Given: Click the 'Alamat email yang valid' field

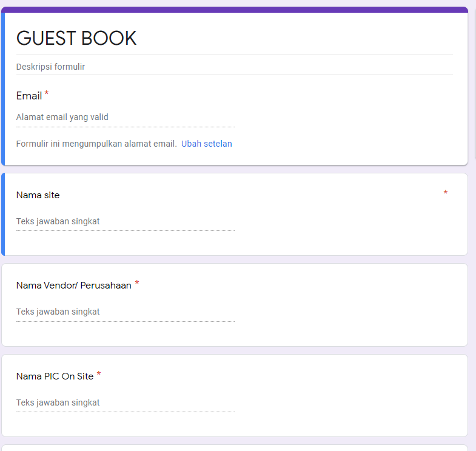Looking at the screenshot, I should tap(126, 118).
